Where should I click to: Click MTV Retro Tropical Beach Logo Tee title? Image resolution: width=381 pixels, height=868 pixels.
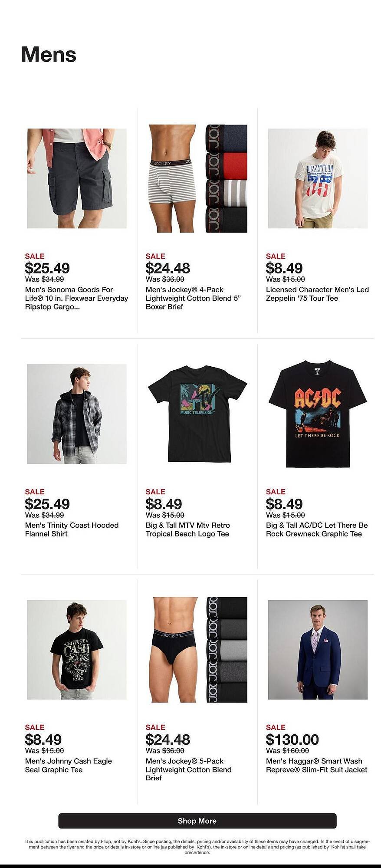187,529
